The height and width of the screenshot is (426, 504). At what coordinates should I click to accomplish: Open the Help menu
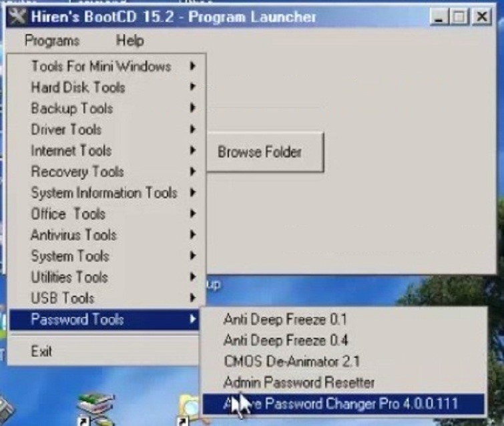[x=130, y=41]
